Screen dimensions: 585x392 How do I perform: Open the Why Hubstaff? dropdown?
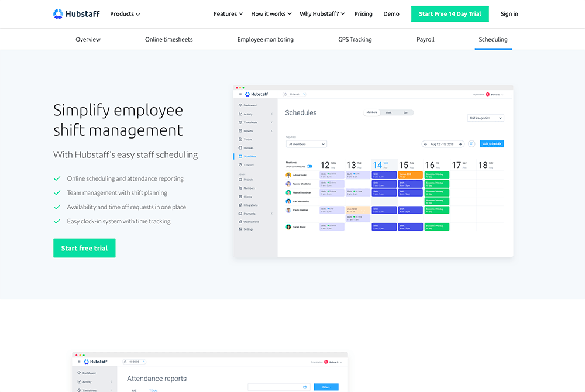click(322, 14)
